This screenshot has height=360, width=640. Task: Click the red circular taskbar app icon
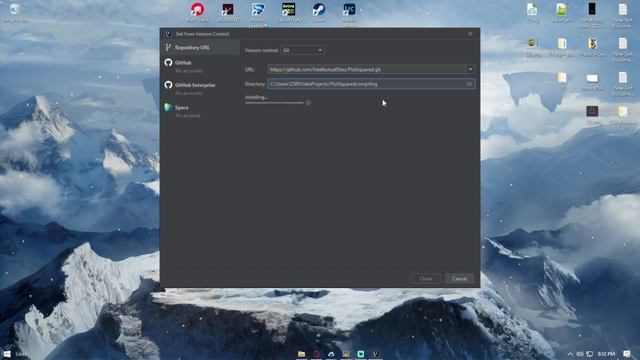pos(316,354)
